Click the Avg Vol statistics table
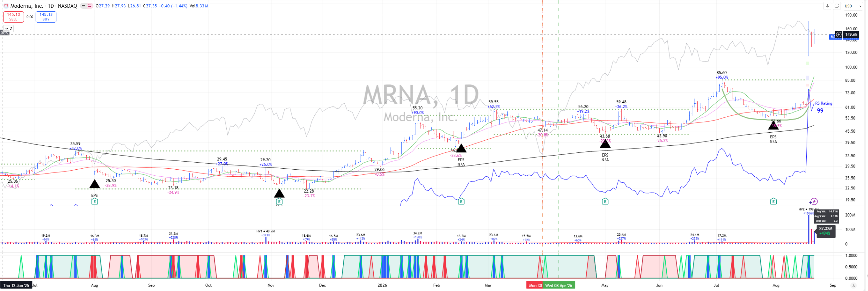The width and height of the screenshot is (868, 291). click(x=826, y=216)
